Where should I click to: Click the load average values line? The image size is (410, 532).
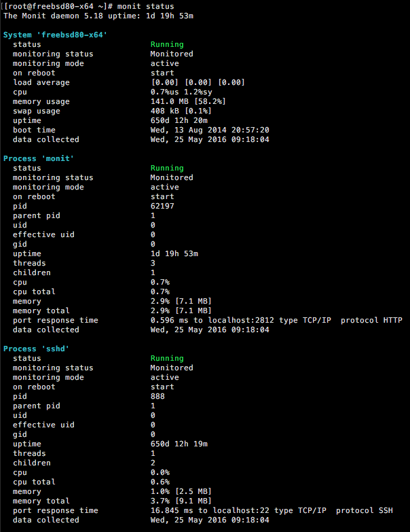(198, 82)
